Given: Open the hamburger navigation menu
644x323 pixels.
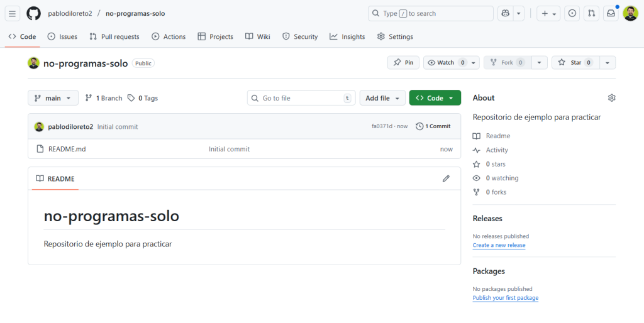Looking at the screenshot, I should (x=13, y=13).
